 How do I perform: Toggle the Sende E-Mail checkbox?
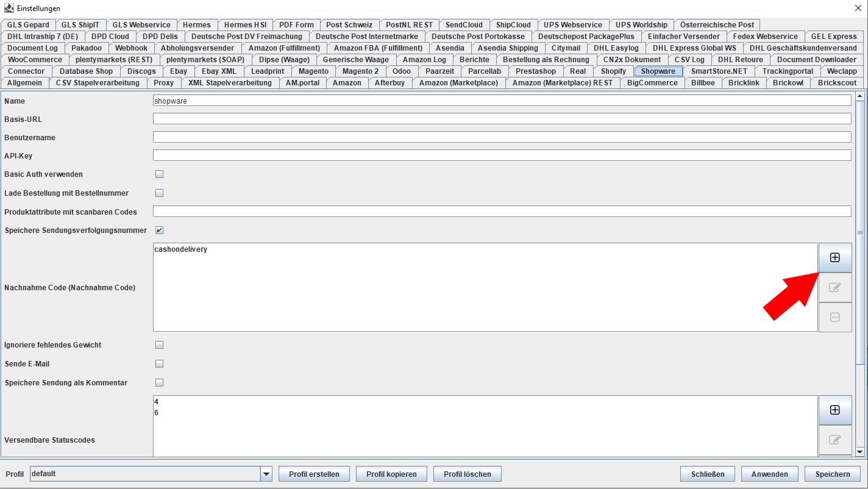[x=160, y=364]
